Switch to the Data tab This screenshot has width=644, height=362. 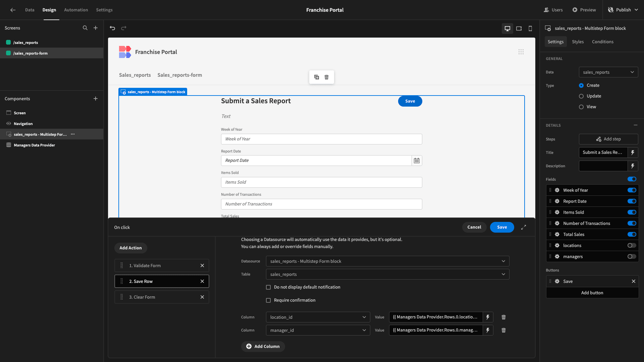(30, 10)
